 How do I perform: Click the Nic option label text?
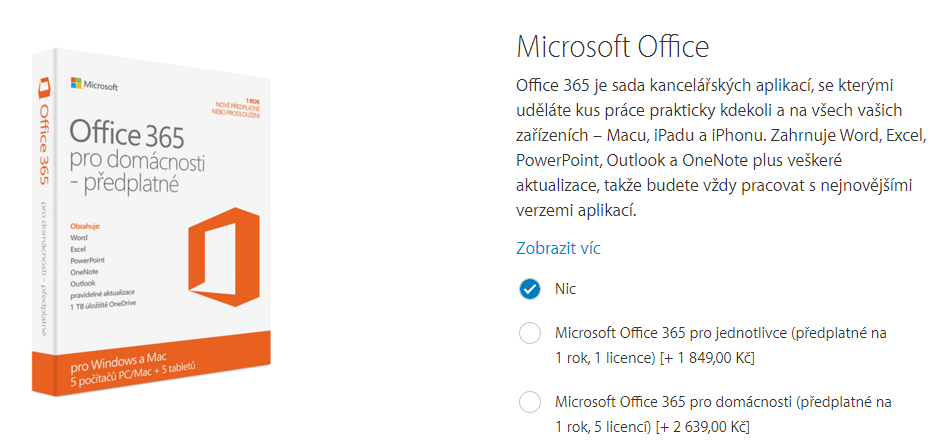[565, 289]
